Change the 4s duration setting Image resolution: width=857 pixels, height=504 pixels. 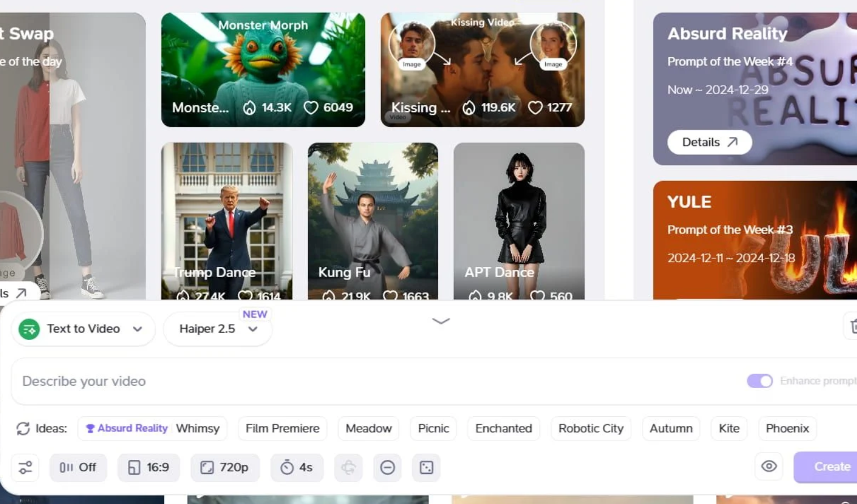pos(297,467)
